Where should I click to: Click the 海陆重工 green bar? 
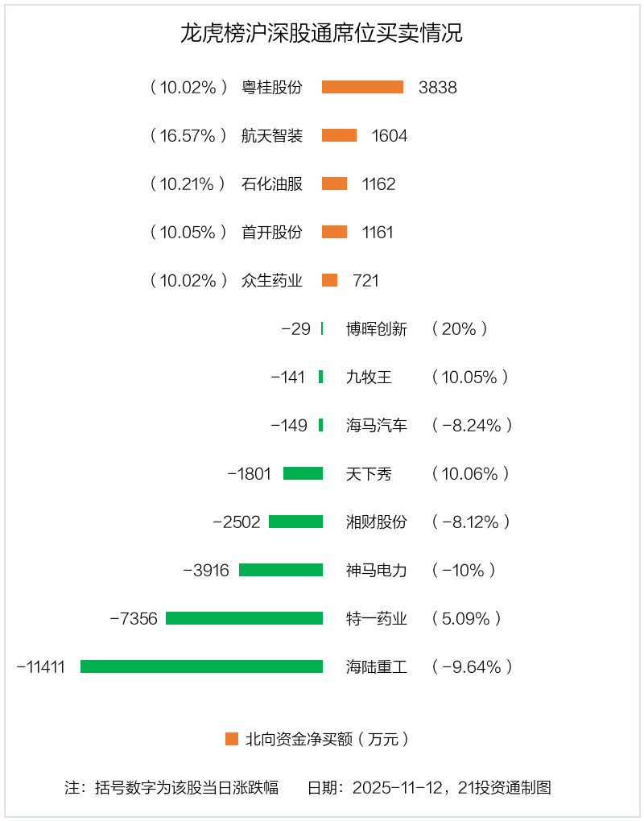[201, 666]
